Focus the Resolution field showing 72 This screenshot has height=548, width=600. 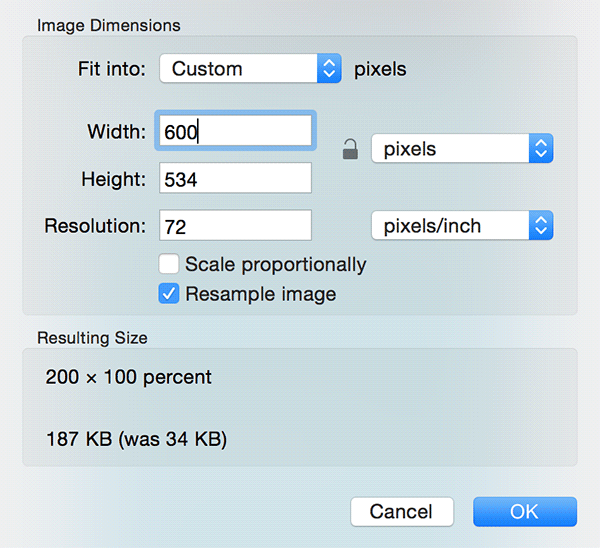[x=235, y=226]
